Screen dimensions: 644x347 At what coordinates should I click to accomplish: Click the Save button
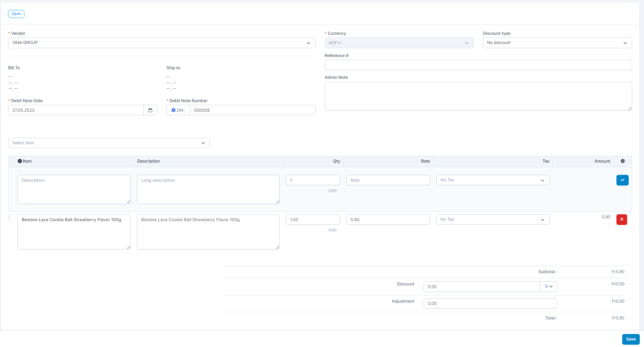click(x=631, y=339)
